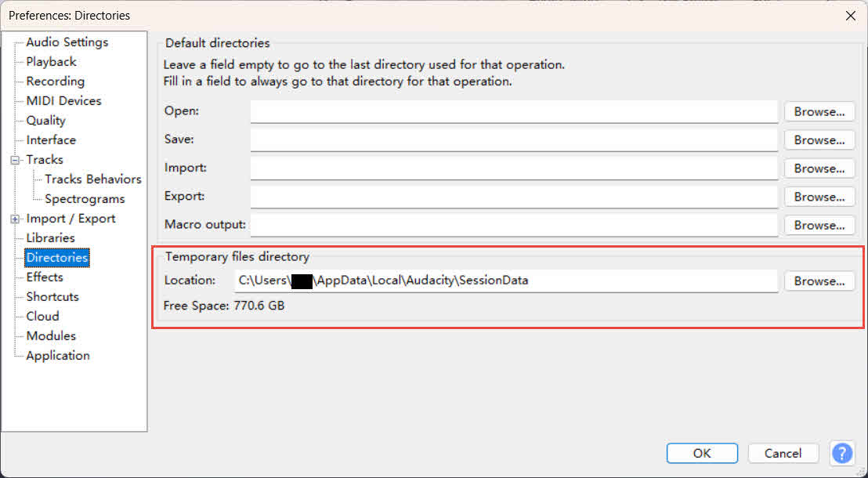Screen dimensions: 868x478
Task: Go to the Shortcuts preferences section
Action: point(52,296)
